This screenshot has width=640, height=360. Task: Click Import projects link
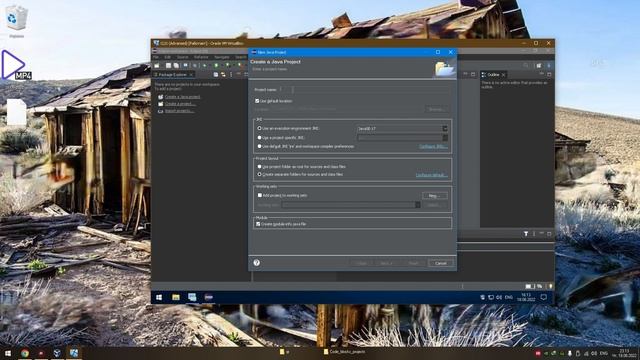pos(180,111)
